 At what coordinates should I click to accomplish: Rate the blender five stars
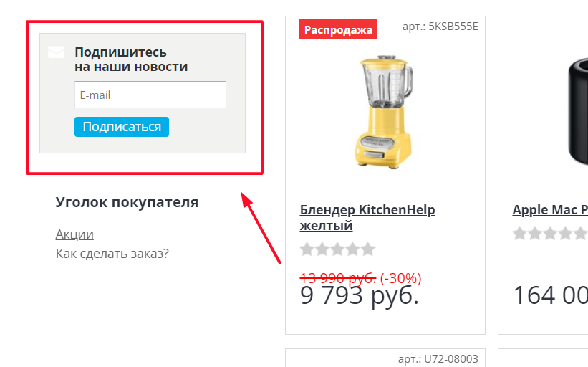point(368,249)
